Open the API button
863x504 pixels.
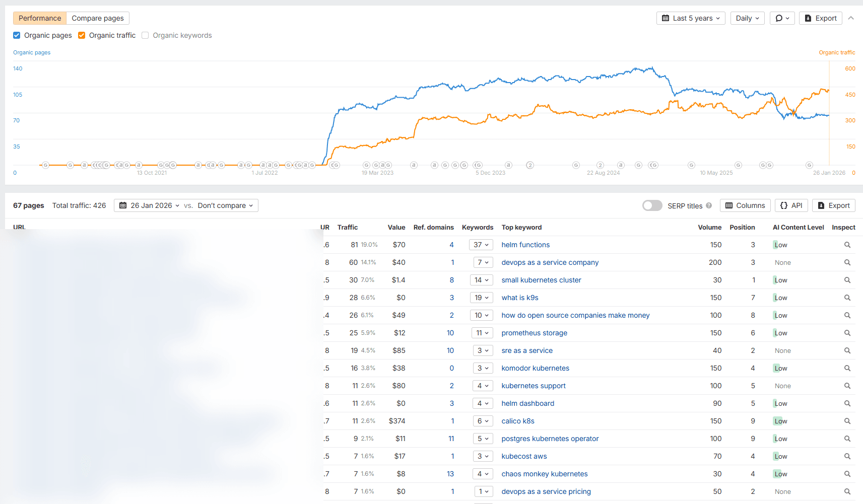tap(791, 205)
